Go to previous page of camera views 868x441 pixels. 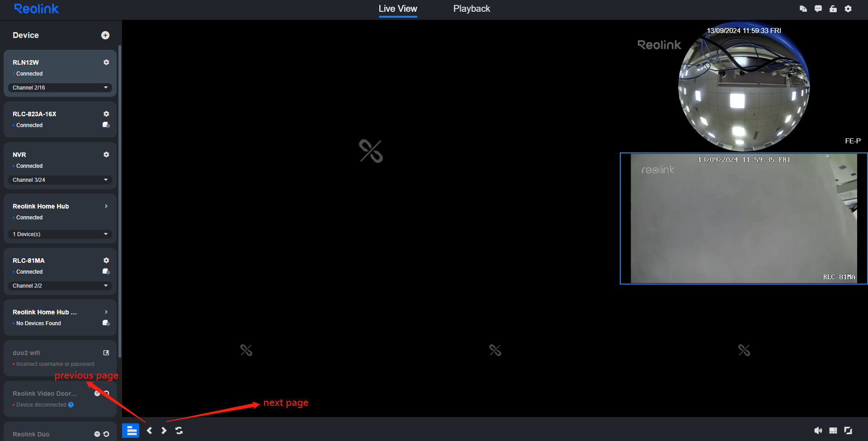[149, 431]
